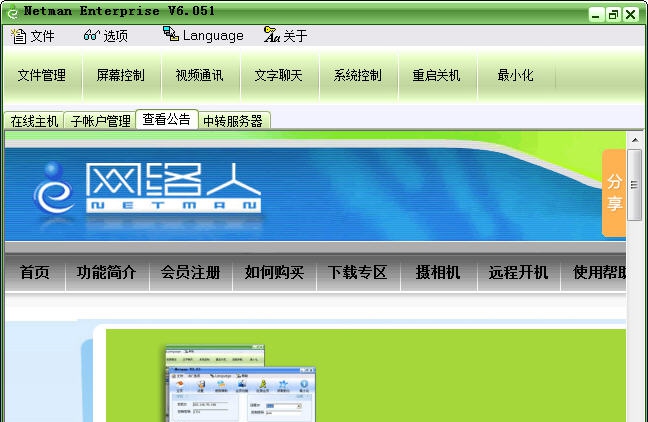Open 下载专区 download area link
This screenshot has width=648, height=422.
click(357, 272)
